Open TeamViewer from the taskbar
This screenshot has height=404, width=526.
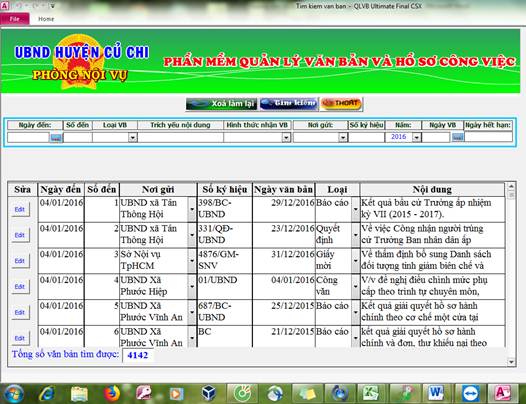[470, 393]
